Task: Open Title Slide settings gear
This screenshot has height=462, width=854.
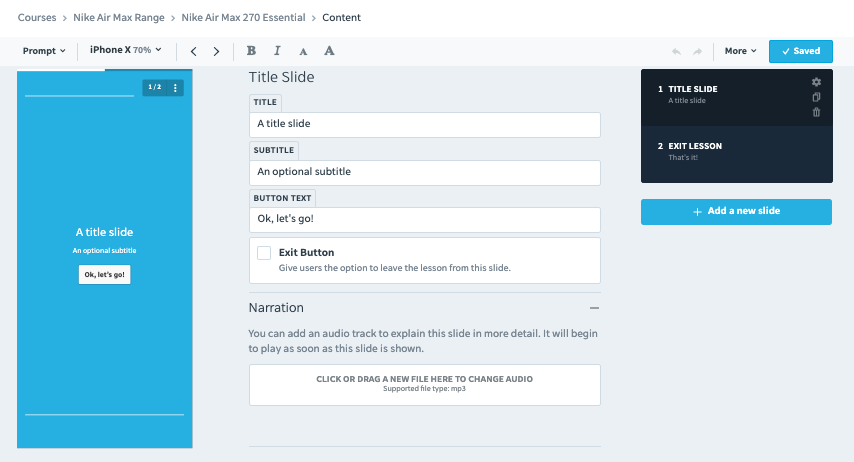Action: 816,82
